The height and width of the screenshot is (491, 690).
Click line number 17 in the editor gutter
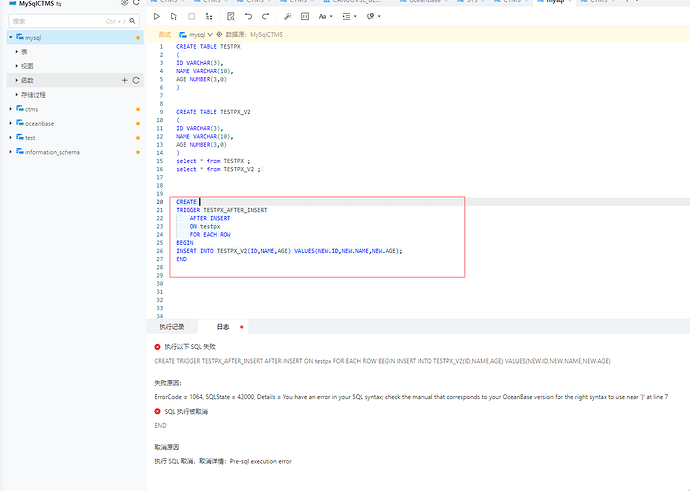coord(160,177)
